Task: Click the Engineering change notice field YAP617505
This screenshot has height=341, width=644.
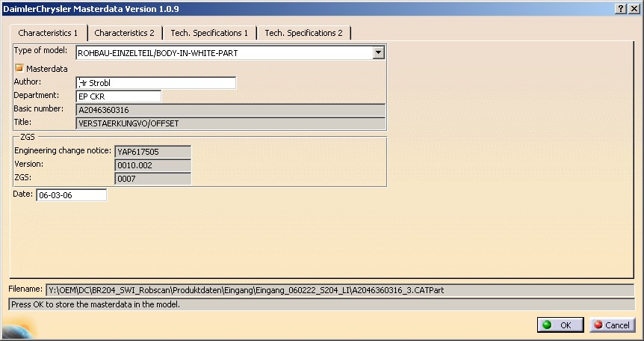Action: (153, 152)
